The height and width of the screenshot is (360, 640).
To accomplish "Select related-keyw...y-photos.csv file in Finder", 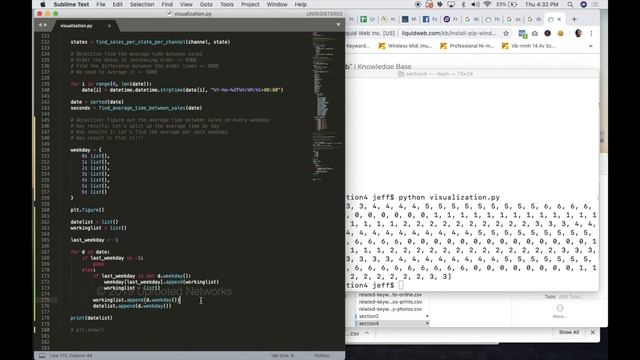I will pyautogui.click(x=390, y=309).
